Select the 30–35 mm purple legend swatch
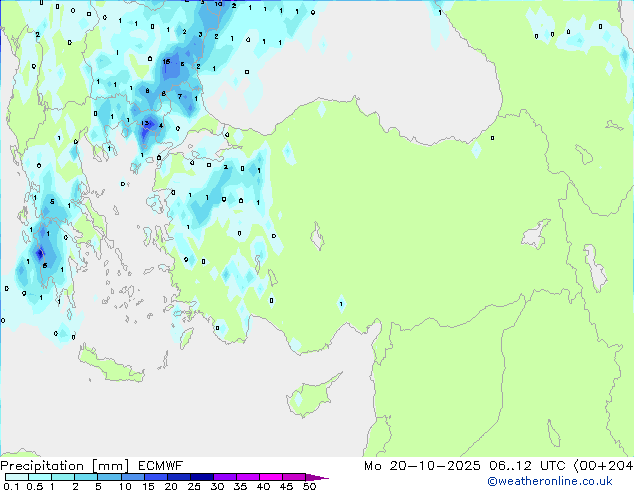This screenshot has height=490, width=634. click(x=224, y=477)
